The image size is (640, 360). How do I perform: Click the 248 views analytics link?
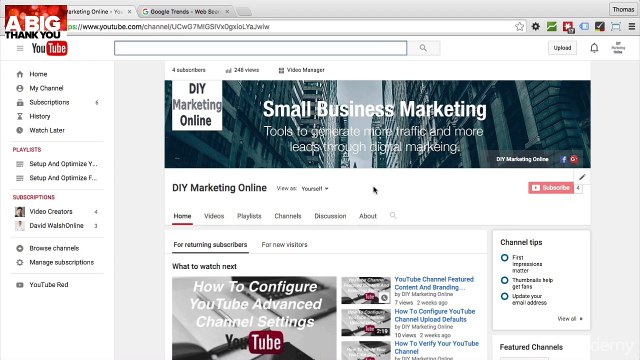(242, 70)
